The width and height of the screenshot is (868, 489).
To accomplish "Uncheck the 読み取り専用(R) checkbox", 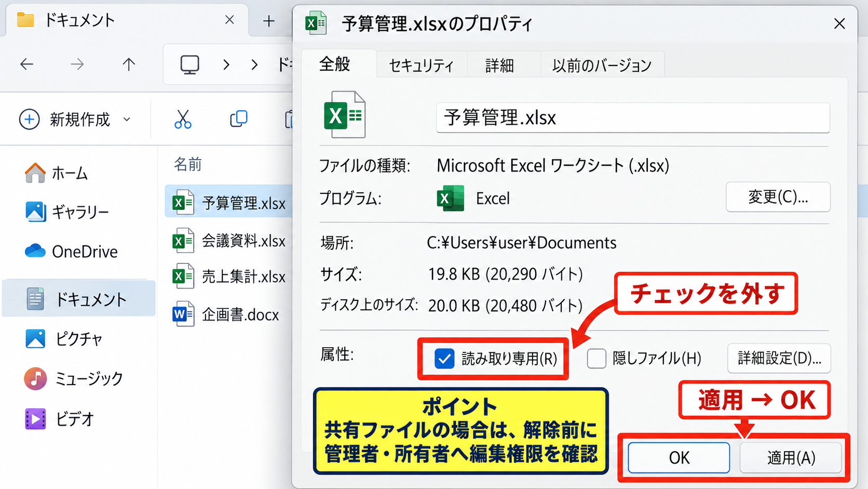I will [444, 359].
